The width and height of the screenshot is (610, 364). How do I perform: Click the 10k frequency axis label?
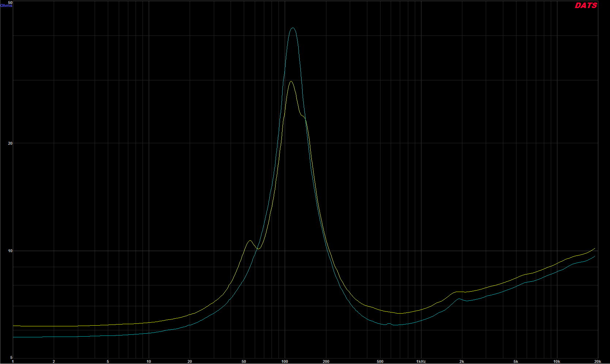[x=557, y=362]
